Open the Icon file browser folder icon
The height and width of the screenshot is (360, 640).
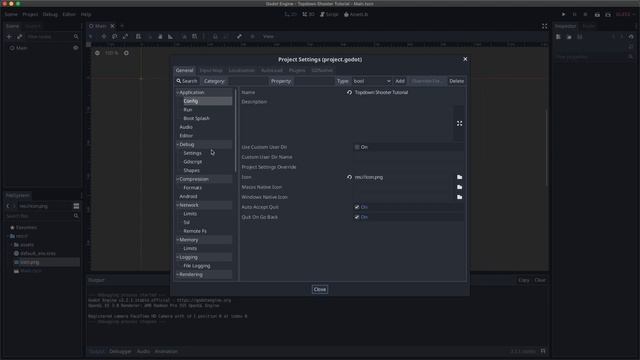click(460, 177)
